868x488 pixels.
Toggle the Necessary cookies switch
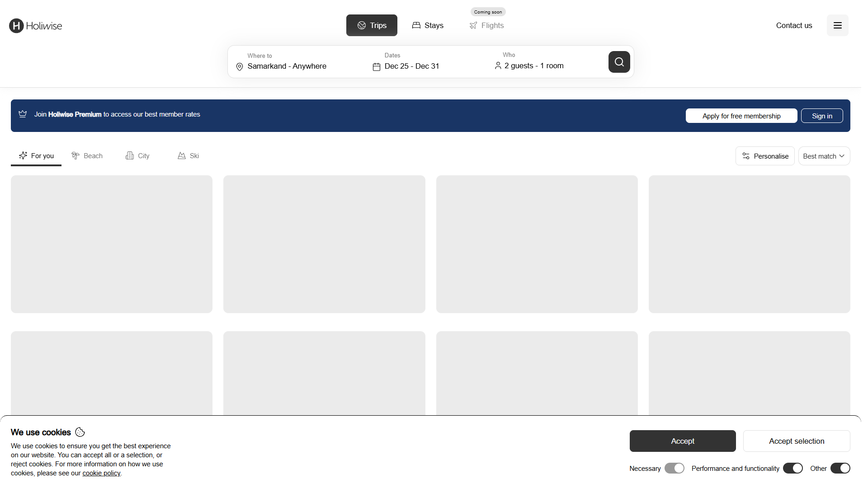pyautogui.click(x=674, y=468)
